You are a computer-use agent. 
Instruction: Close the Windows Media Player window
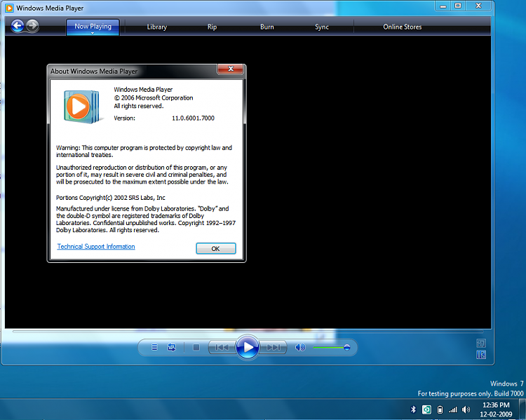479,6
